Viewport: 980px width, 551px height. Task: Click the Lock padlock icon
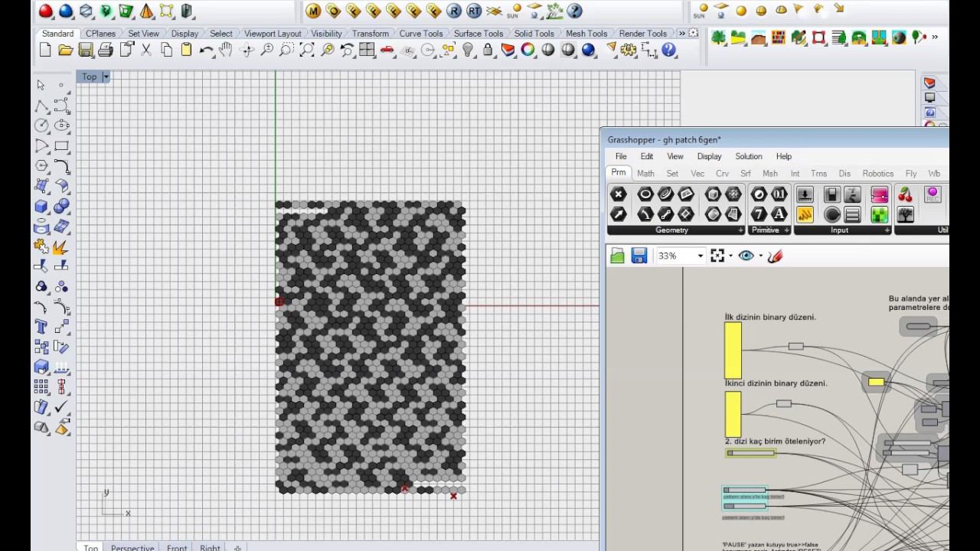click(x=488, y=50)
